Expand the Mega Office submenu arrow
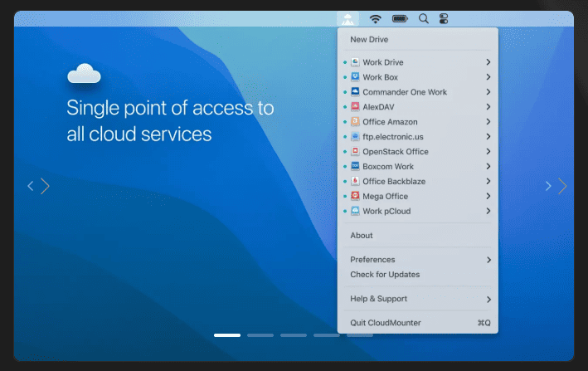This screenshot has height=371, width=588. pyautogui.click(x=488, y=196)
